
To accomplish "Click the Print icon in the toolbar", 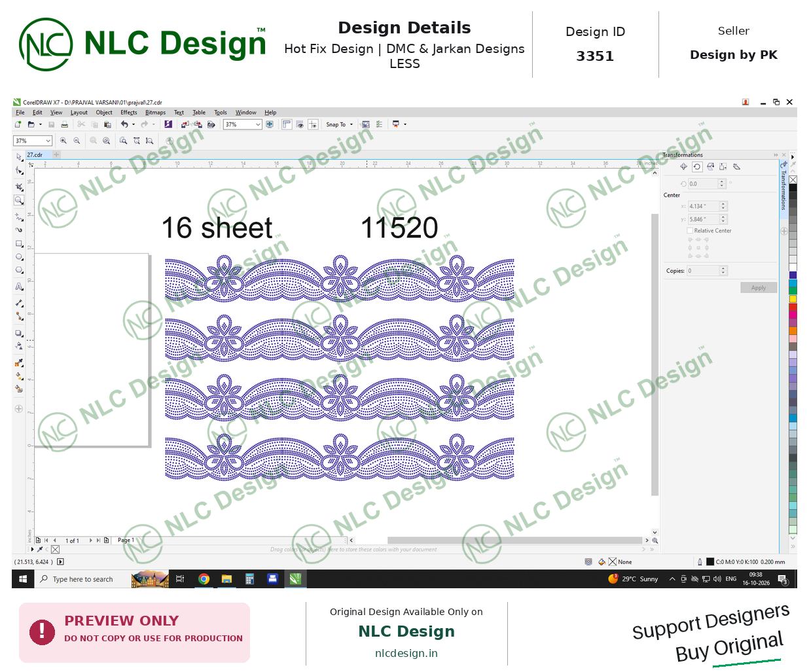I will point(64,124).
